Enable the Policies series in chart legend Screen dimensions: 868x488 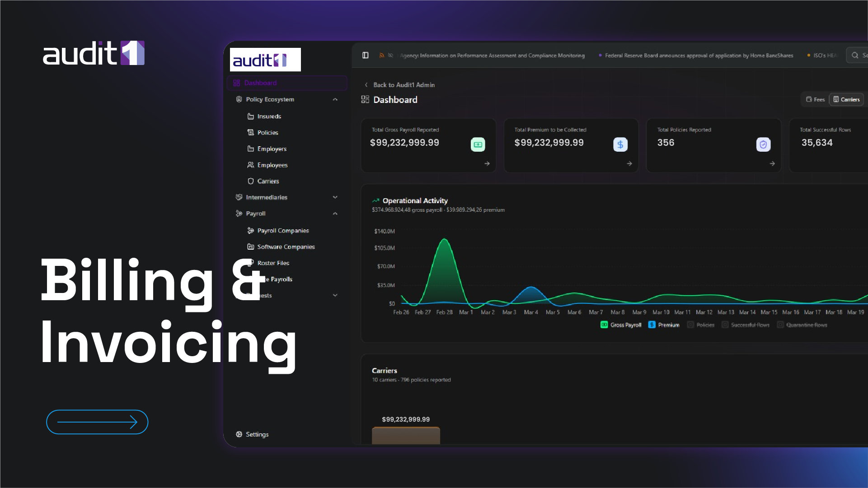coord(701,325)
